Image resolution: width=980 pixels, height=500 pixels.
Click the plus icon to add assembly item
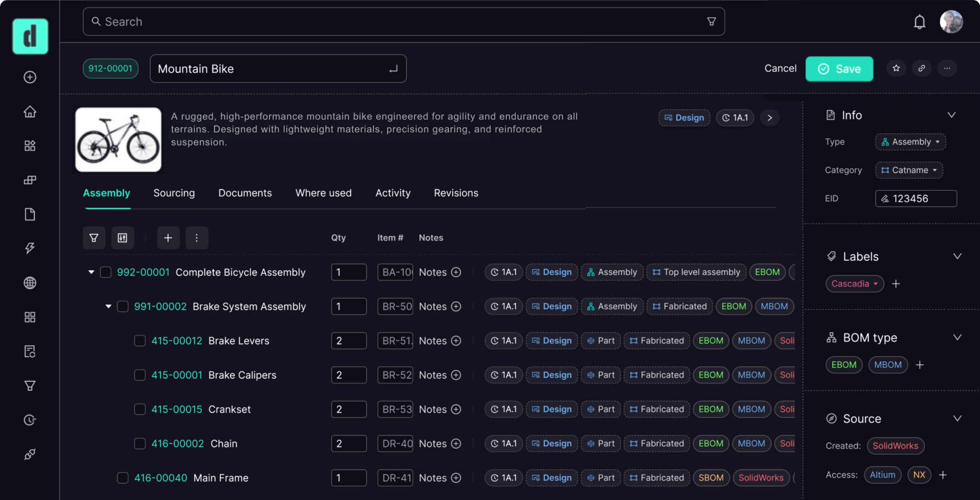tap(168, 238)
